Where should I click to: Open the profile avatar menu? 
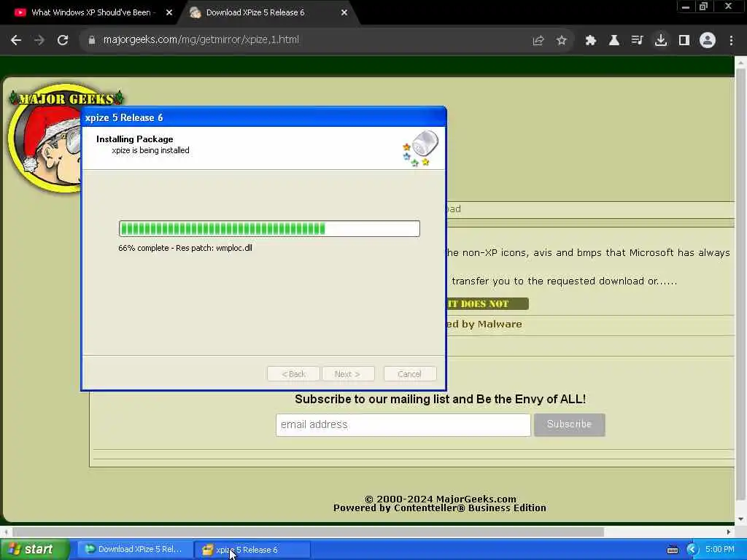(x=708, y=41)
